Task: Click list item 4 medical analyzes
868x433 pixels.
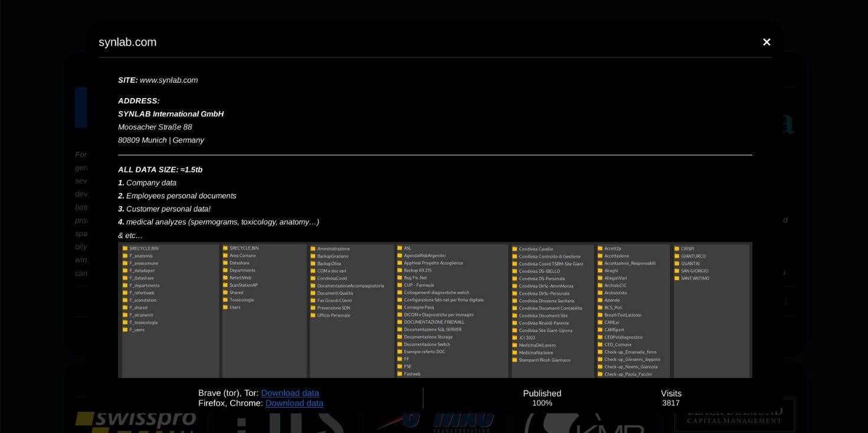Action: pos(218,222)
